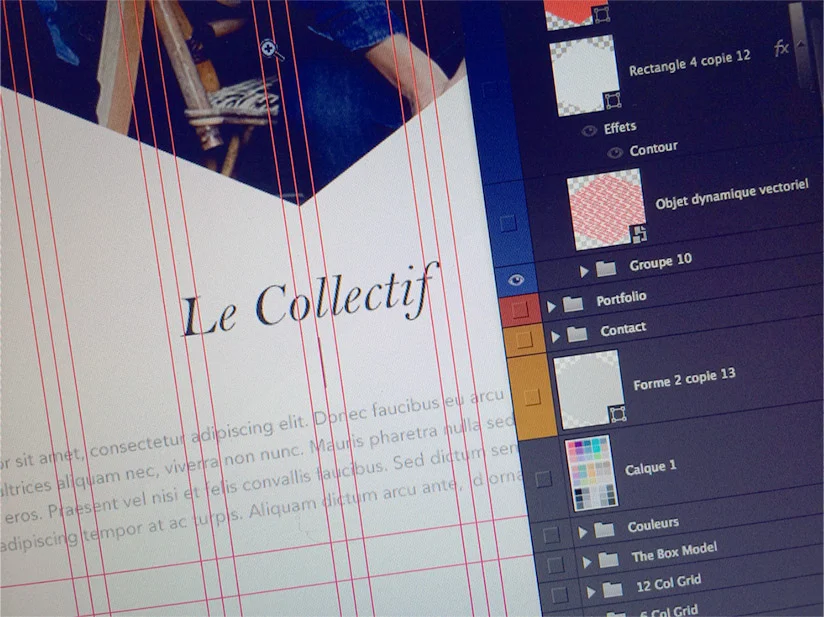The width and height of the screenshot is (824, 617).
Task: Click the group name "Groupe 10"
Action: pos(661,262)
